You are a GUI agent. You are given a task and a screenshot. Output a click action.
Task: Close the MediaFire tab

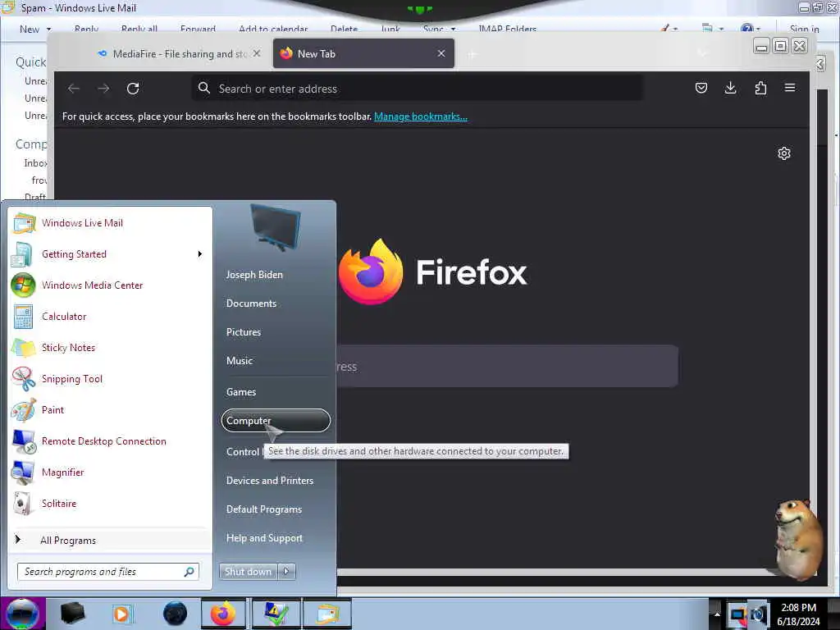tap(257, 53)
